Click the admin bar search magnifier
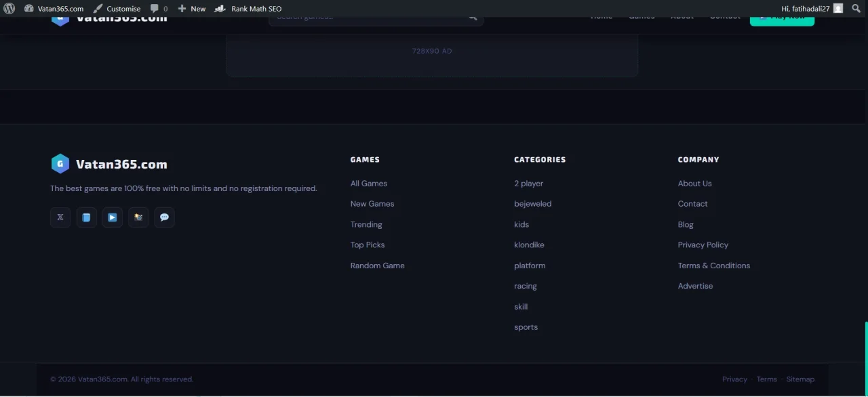The image size is (868, 397). pos(856,8)
